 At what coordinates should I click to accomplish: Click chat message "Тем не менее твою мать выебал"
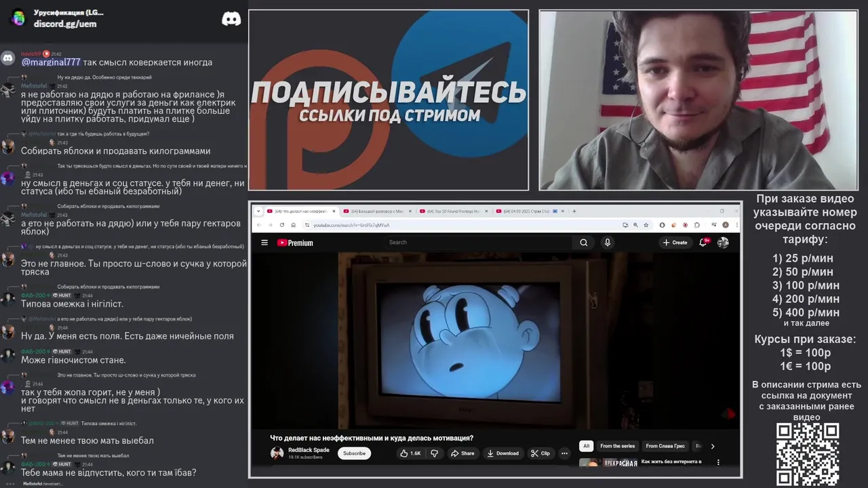pyautogui.click(x=87, y=441)
